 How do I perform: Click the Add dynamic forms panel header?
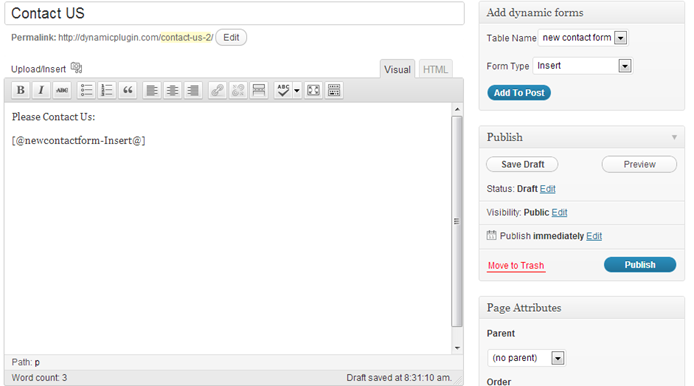click(582, 13)
